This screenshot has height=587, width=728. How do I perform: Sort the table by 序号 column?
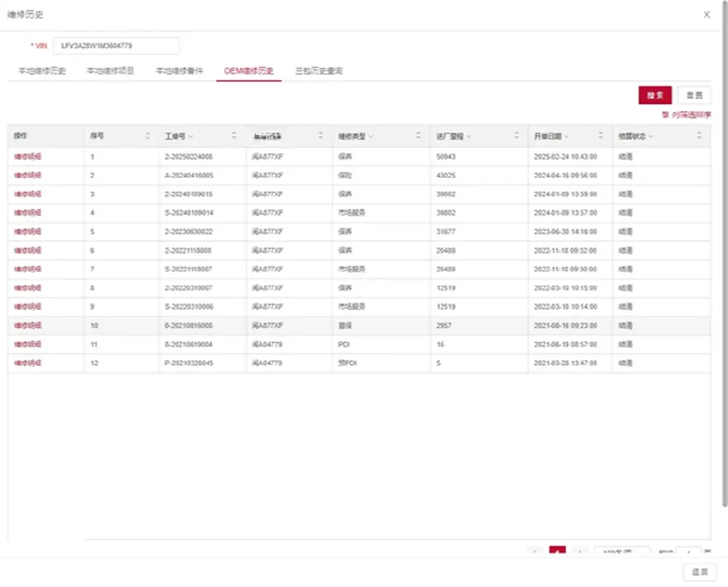coord(147,136)
